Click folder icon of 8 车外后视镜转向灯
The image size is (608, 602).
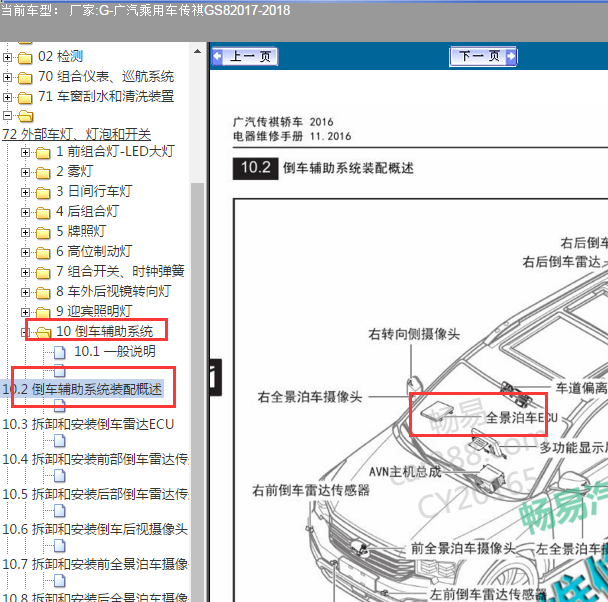point(43,293)
